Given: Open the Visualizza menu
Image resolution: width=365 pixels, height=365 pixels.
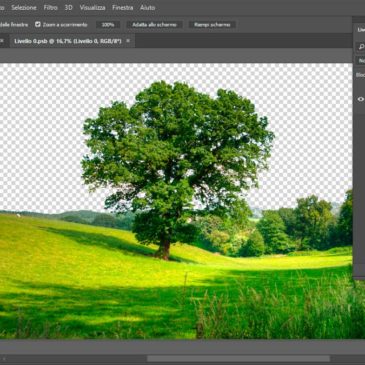Looking at the screenshot, I should 92,7.
